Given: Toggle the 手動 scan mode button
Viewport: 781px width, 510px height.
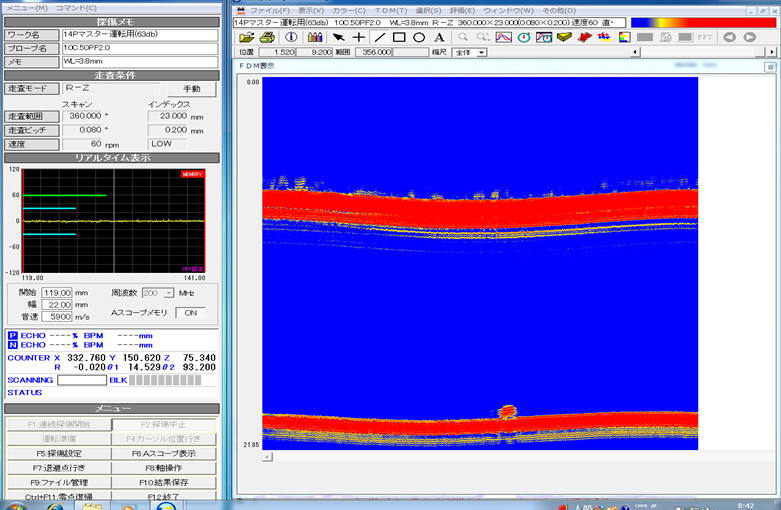Looking at the screenshot, I should point(192,89).
